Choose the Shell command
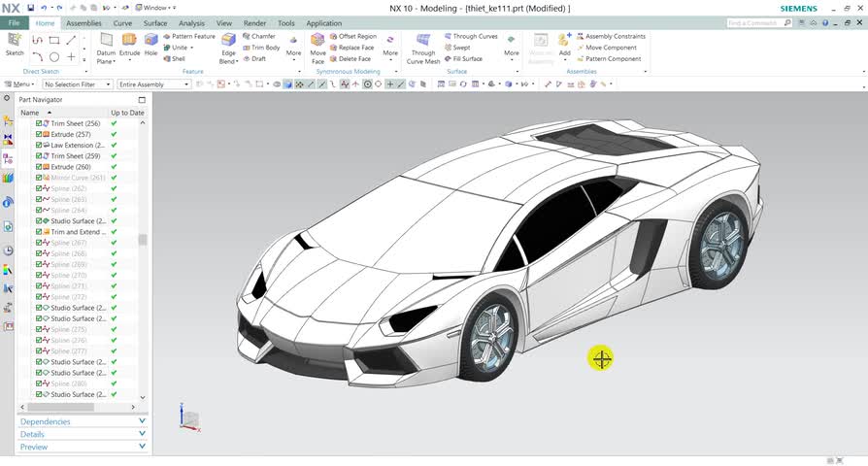This screenshot has height=466, width=868. click(x=175, y=58)
